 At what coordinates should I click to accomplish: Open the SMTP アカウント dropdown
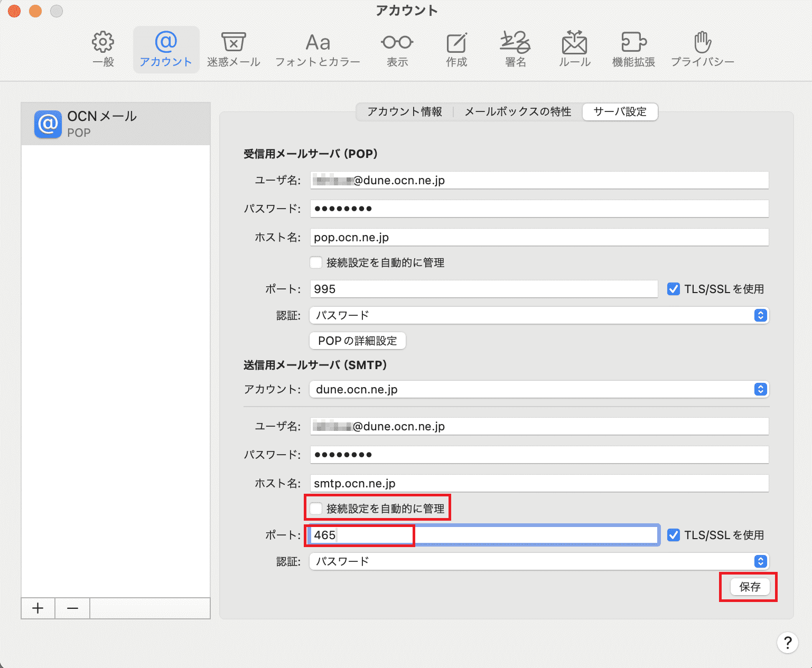pos(539,389)
